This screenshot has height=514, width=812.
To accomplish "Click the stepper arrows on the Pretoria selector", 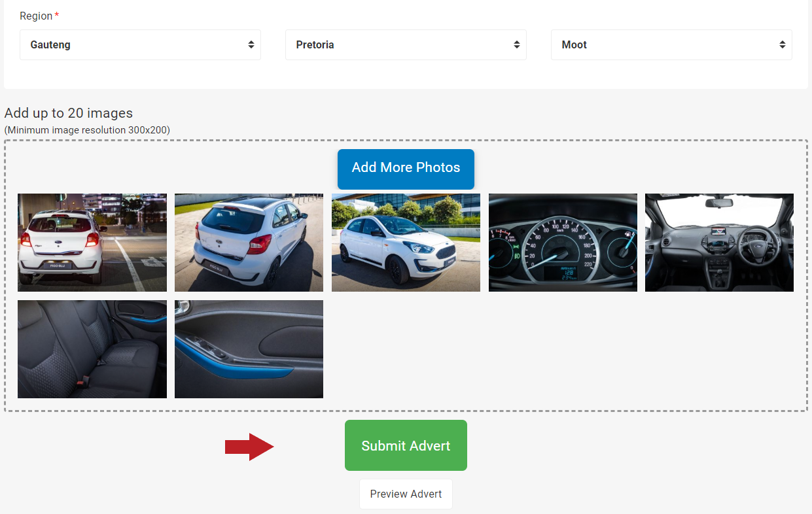I will click(517, 44).
